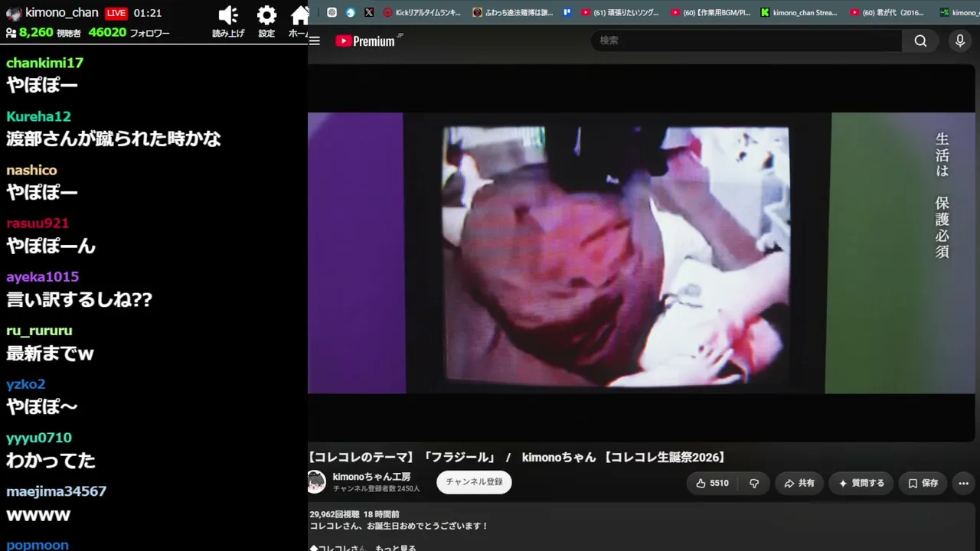Click the チャンネル登録 subscribe button
The height and width of the screenshot is (551, 980).
tap(474, 482)
